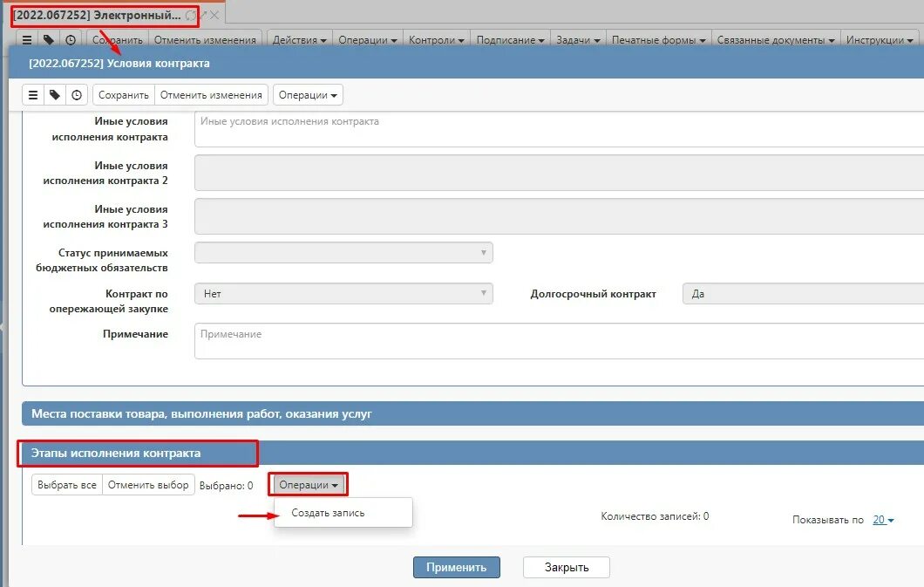Image resolution: width=924 pixels, height=587 pixels.
Task: Click the Отменить выбор button
Action: (x=148, y=485)
